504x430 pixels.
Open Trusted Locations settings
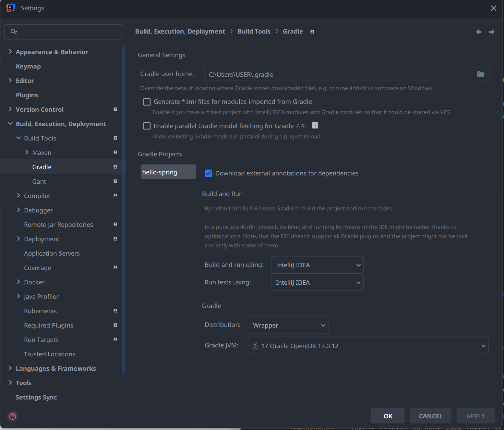pos(49,354)
